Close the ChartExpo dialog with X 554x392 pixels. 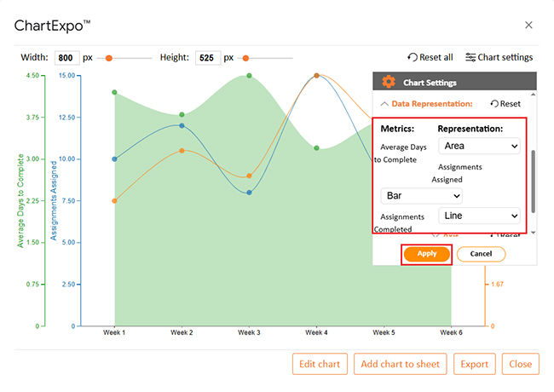pyautogui.click(x=528, y=25)
